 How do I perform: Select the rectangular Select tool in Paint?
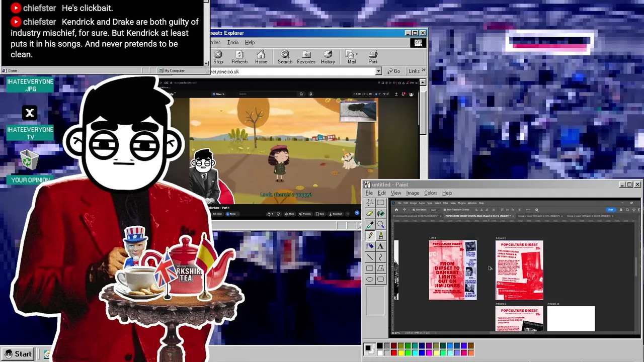380,202
